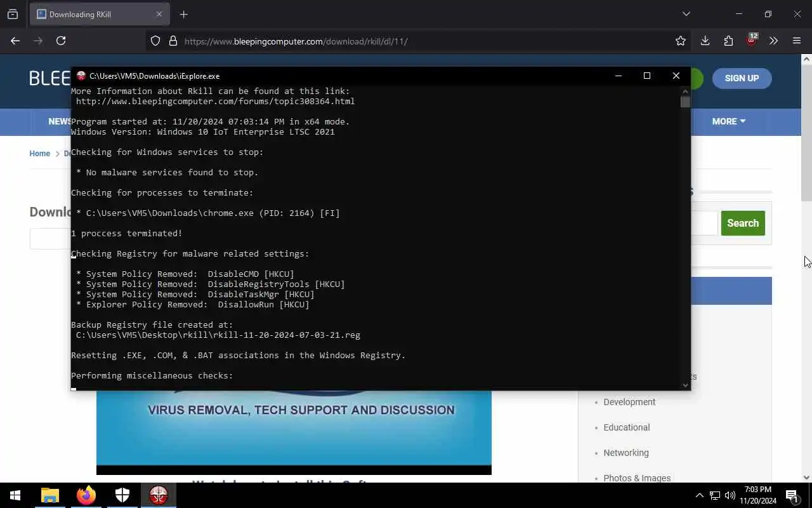Bookmark this page with the star

click(x=681, y=41)
